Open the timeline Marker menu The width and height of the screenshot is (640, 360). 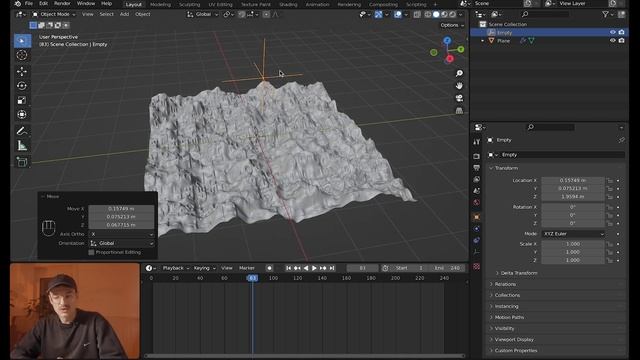tap(247, 268)
